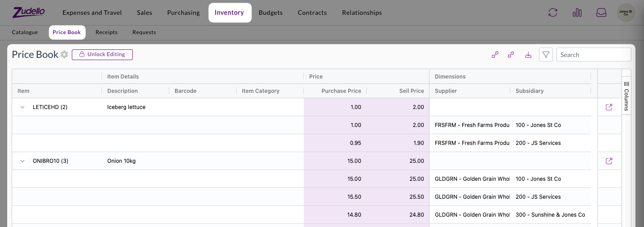This screenshot has width=644, height=227.
Task: Click the sync refresh icon
Action: click(553, 13)
